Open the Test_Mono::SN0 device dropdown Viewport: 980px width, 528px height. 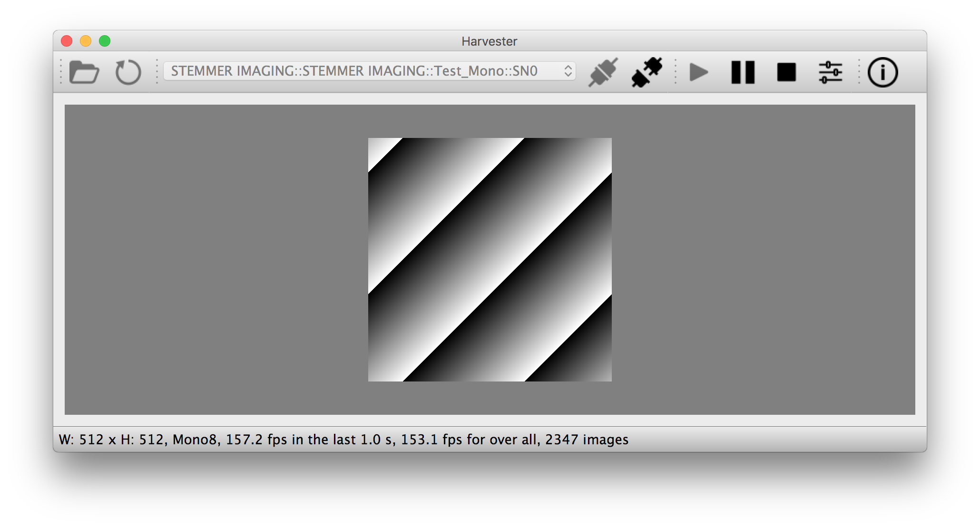pyautogui.click(x=370, y=71)
